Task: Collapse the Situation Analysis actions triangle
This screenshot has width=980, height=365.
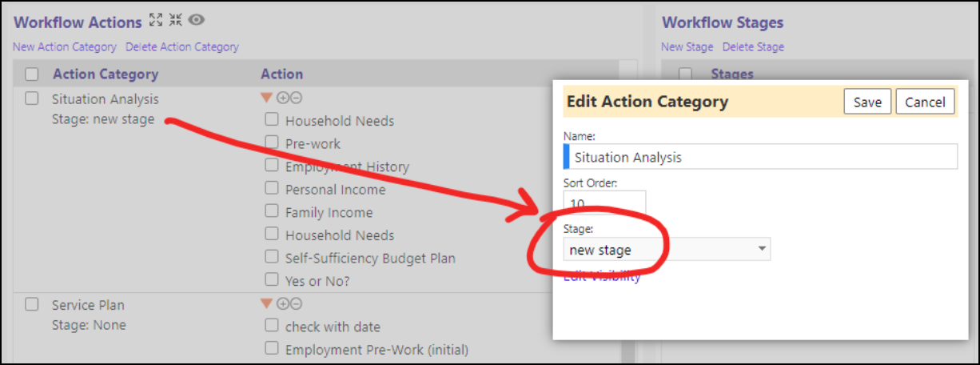Action: [x=267, y=98]
